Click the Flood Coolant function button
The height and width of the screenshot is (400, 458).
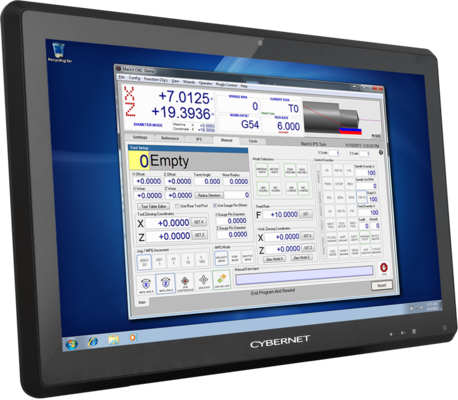pyautogui.click(x=332, y=239)
